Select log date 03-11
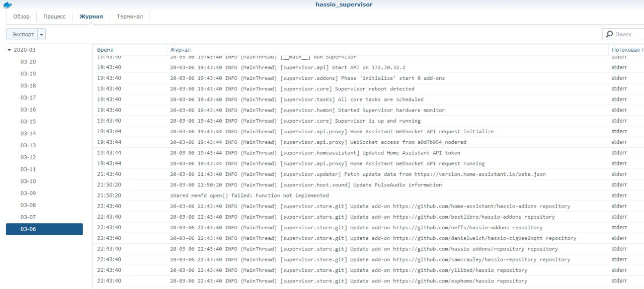 click(x=28, y=169)
